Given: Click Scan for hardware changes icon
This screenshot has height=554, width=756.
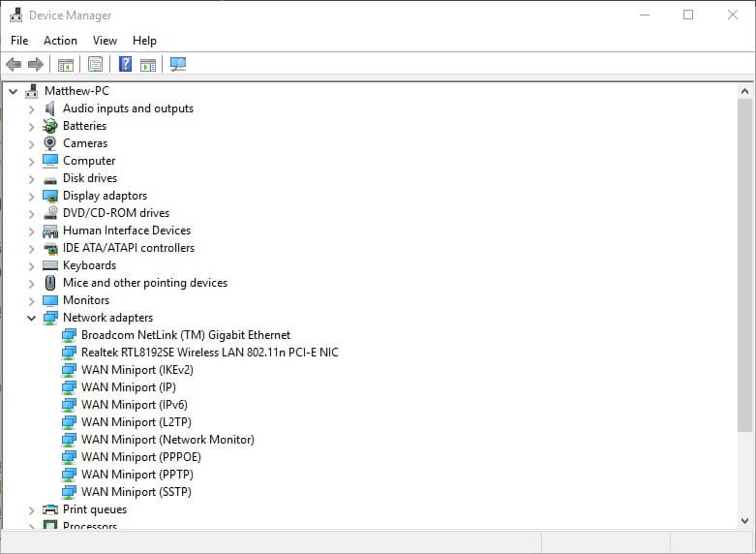Looking at the screenshot, I should (x=178, y=64).
